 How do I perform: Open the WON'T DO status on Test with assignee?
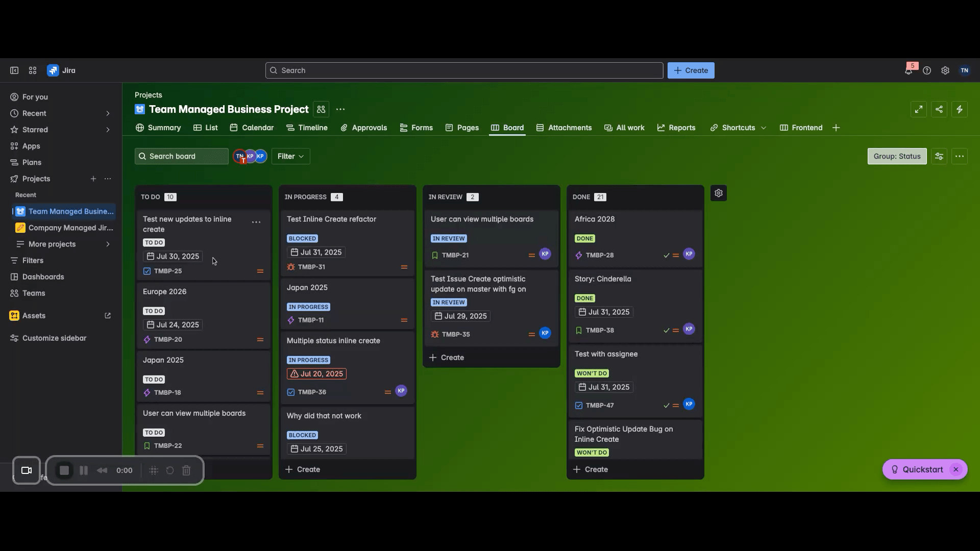(x=591, y=373)
